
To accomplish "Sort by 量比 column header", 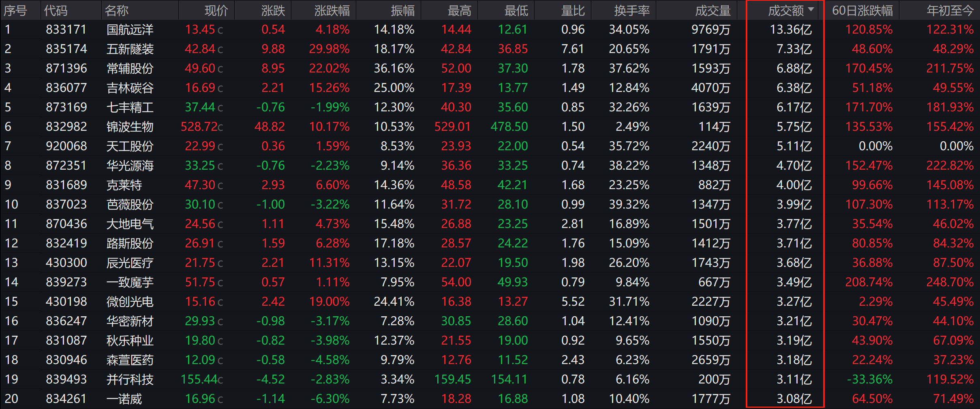I will pos(573,11).
